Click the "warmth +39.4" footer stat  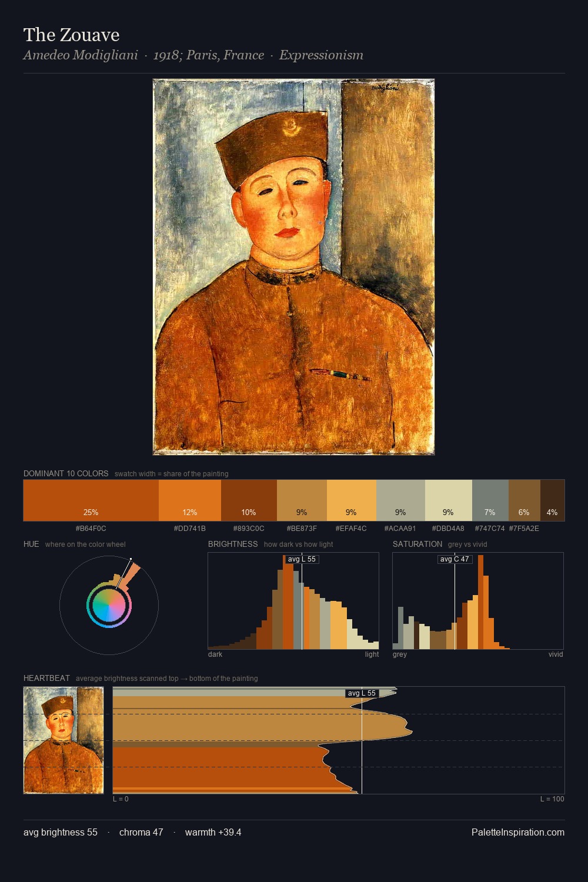213,832
